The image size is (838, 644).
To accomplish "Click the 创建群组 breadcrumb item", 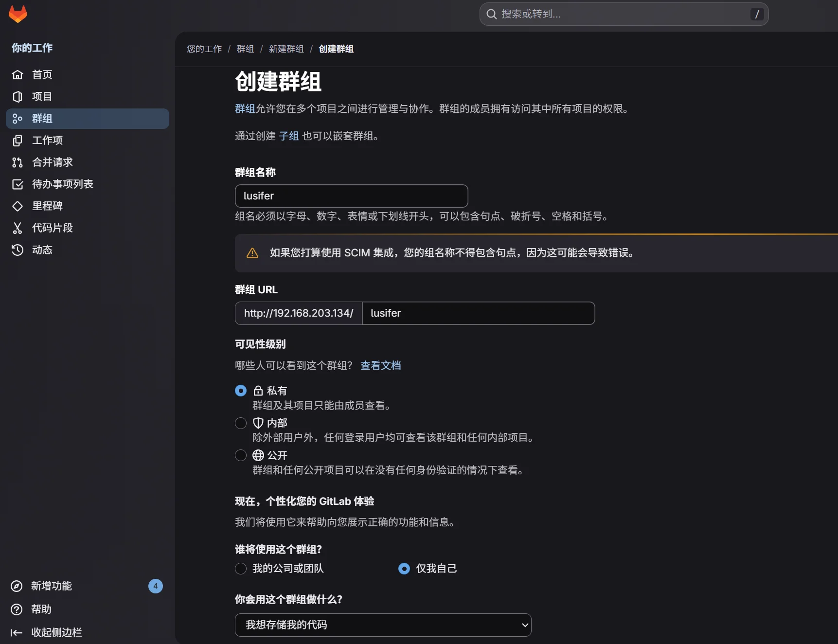I will tap(336, 49).
